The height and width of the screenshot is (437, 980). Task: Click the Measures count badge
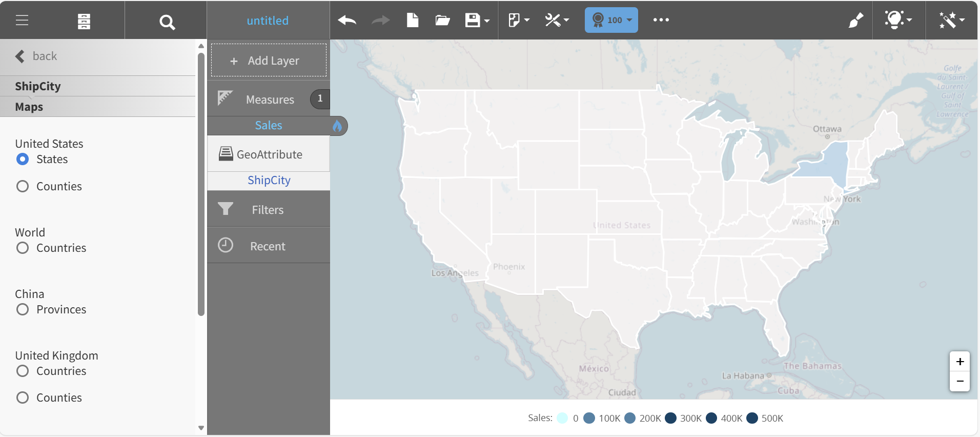[320, 98]
